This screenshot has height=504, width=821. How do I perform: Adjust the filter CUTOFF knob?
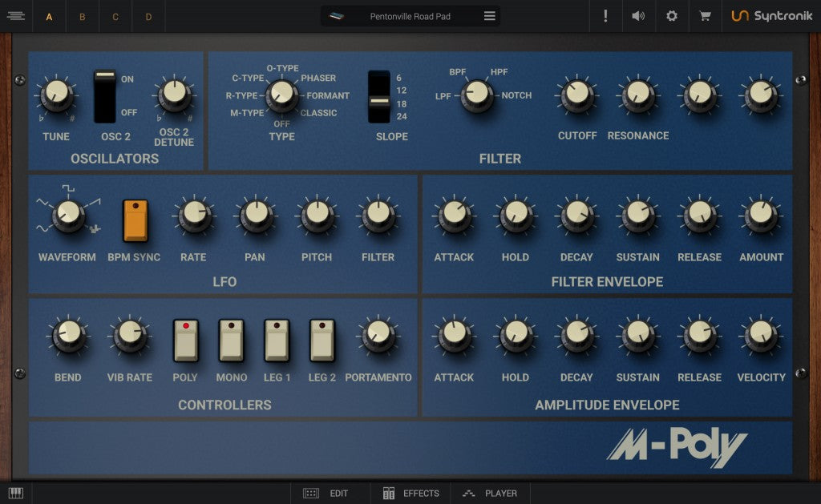pos(576,95)
